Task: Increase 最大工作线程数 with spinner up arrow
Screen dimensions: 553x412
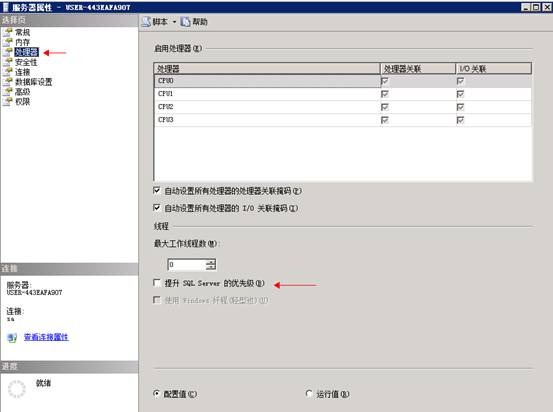Action: (211, 262)
